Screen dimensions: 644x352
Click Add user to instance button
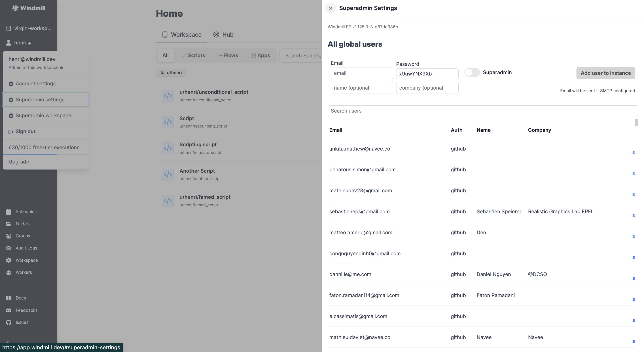(x=606, y=73)
